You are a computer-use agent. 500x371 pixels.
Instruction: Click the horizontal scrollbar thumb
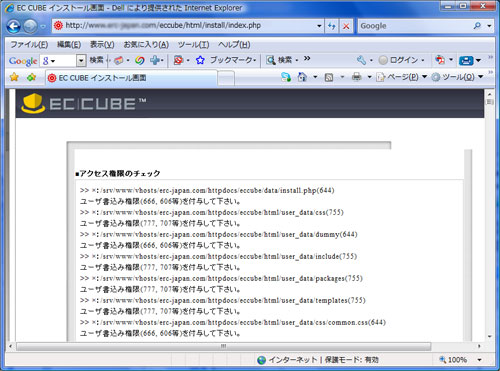(223, 346)
